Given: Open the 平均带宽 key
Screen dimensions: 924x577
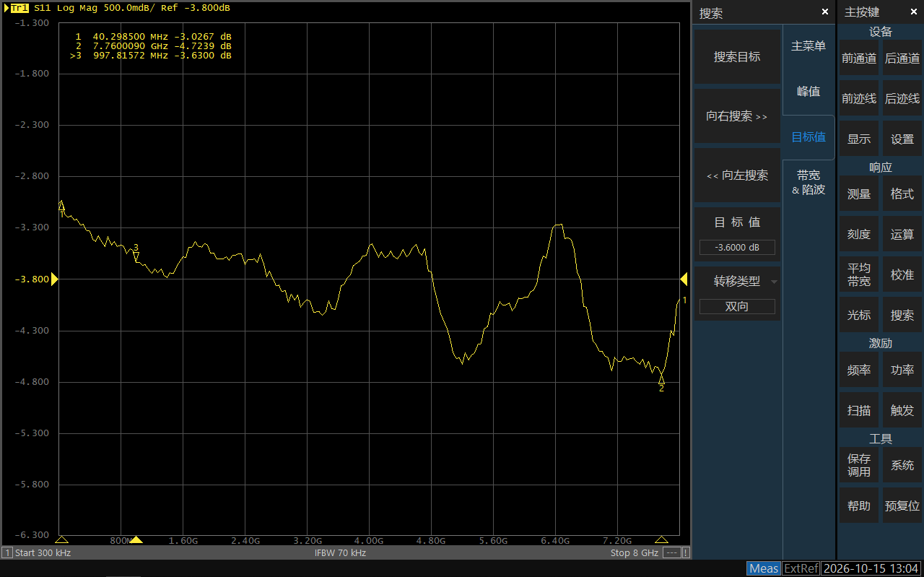Looking at the screenshot, I should 859,275.
